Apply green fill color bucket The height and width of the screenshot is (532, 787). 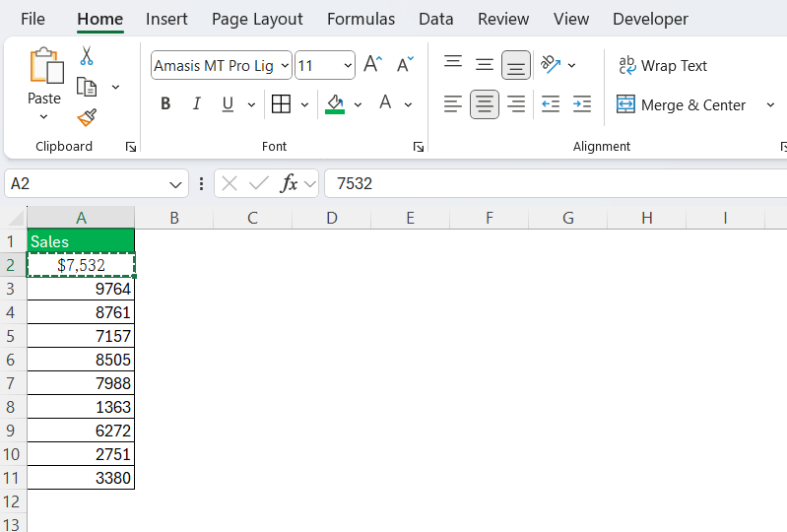[x=335, y=103]
